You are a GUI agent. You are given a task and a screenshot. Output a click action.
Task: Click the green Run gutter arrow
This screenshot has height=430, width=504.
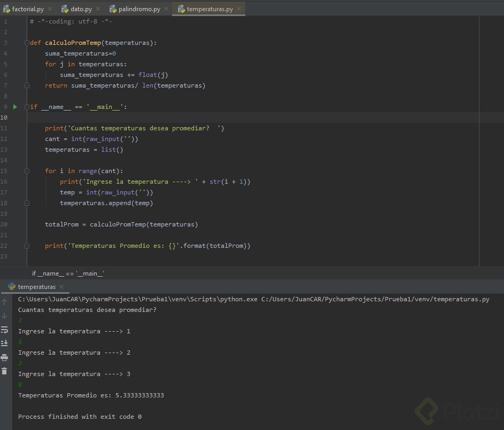pyautogui.click(x=15, y=107)
